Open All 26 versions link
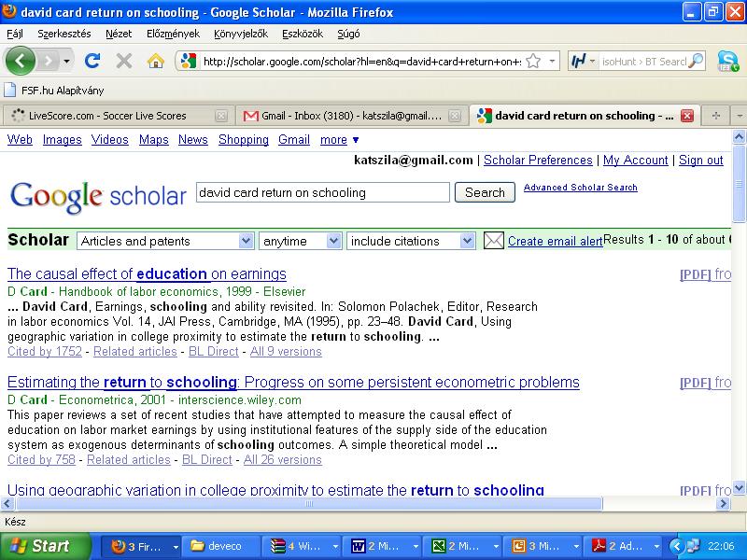Viewport: 747px width, 560px height. click(283, 459)
